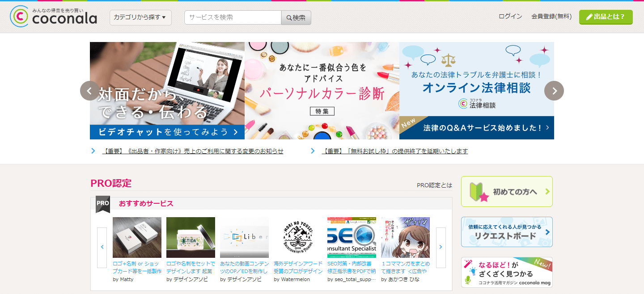Click seller name by あかつき ひな

400,279
